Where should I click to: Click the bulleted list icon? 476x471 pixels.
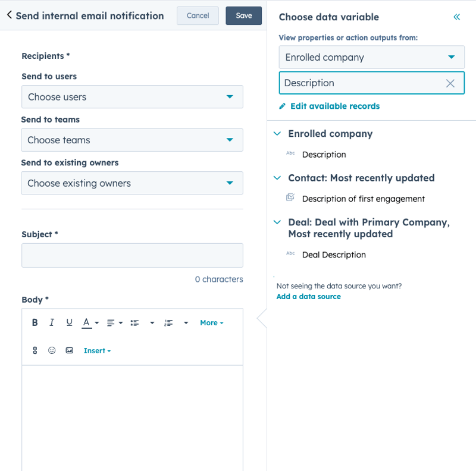[135, 323]
